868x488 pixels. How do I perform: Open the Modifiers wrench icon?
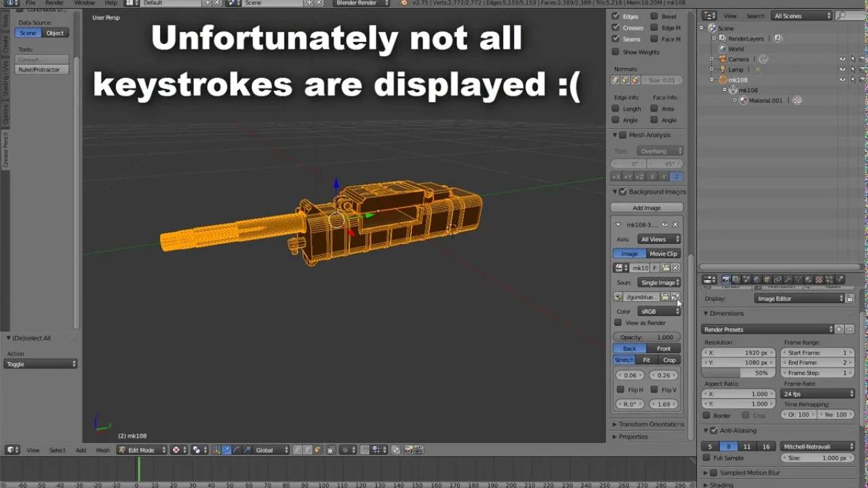pos(788,279)
